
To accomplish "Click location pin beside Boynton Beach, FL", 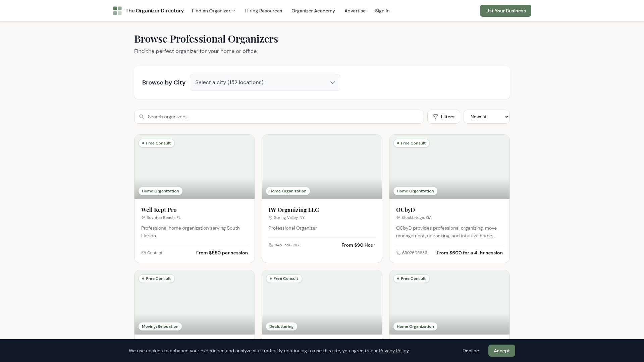I will pyautogui.click(x=143, y=218).
